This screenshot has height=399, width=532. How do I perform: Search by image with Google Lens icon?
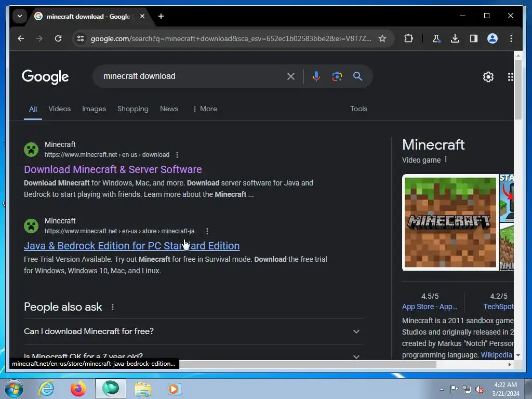point(337,76)
